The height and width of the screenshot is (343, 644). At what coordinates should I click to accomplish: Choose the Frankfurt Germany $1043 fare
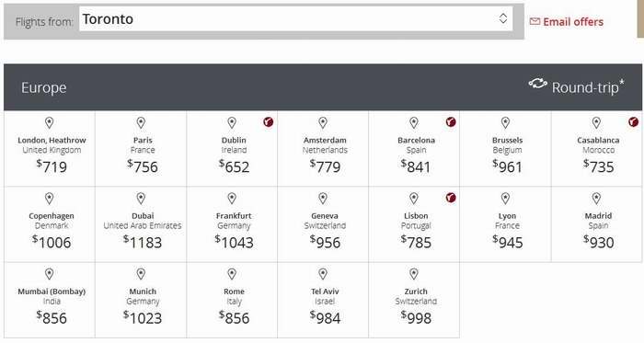232,224
